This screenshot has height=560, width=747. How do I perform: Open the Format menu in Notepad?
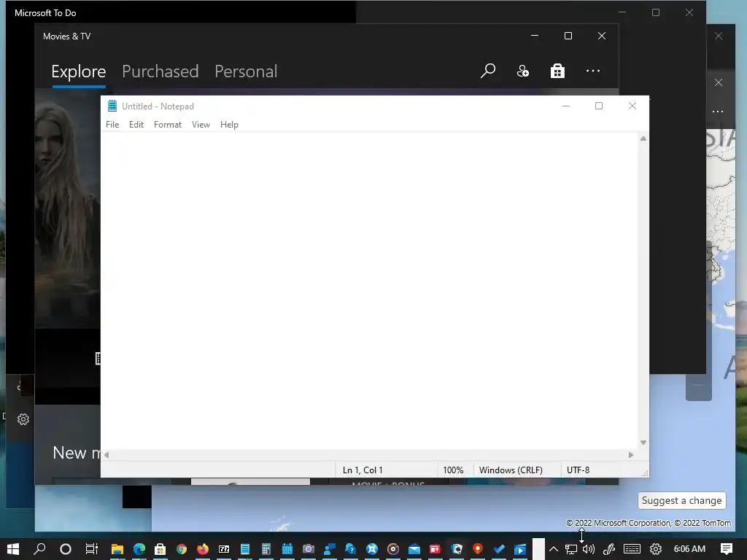[x=168, y=124]
